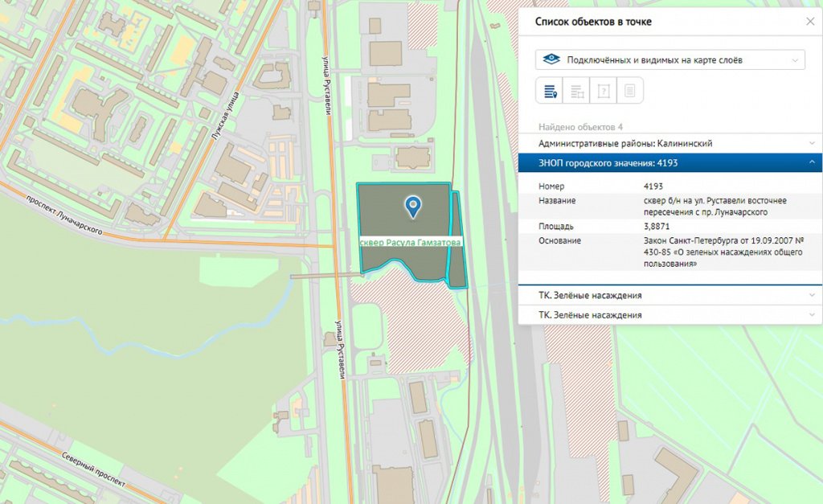Expand the lower ТК. Зелёные насаждения row
This screenshot has height=504, width=823.
[x=669, y=315]
